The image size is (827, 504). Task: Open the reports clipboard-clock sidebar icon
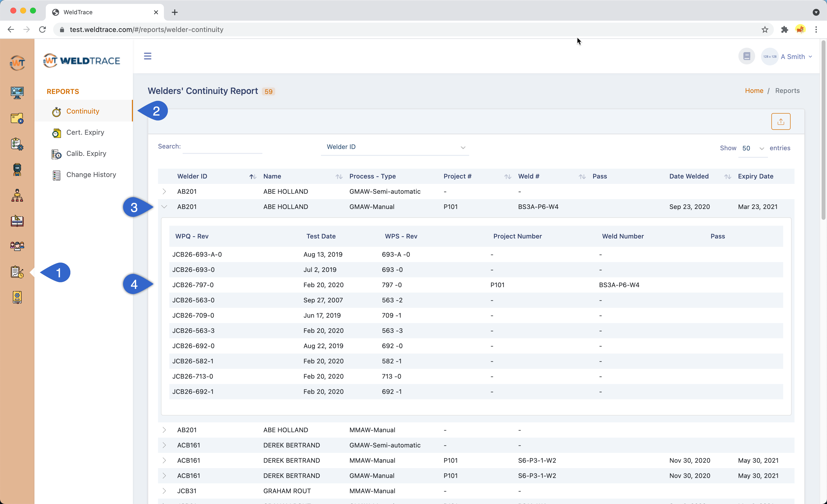click(17, 272)
